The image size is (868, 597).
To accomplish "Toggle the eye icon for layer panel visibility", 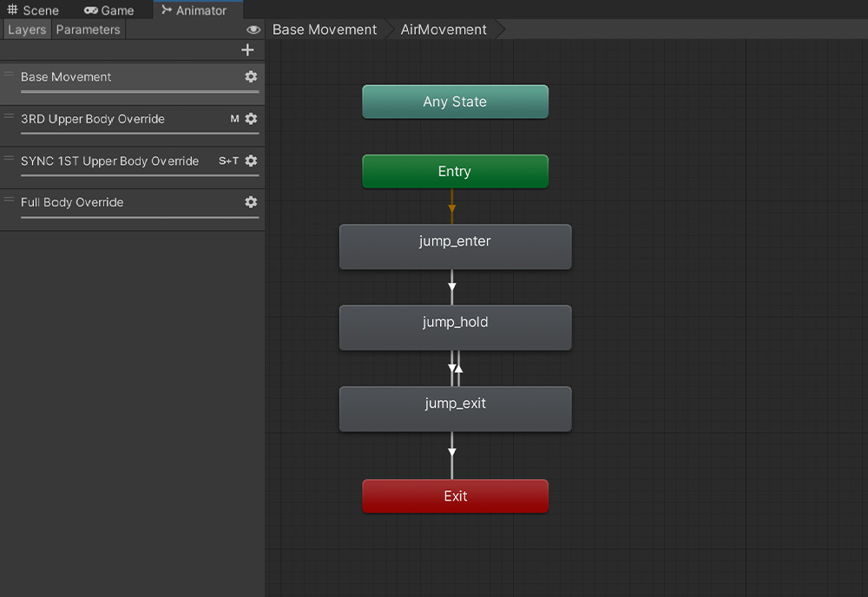I will [253, 30].
